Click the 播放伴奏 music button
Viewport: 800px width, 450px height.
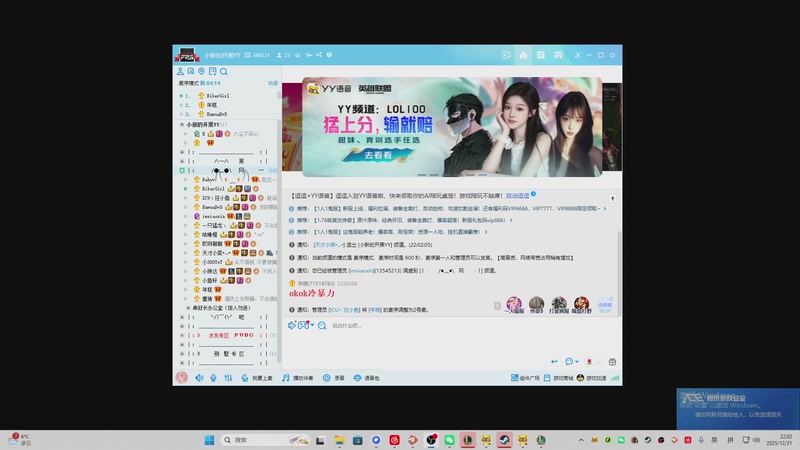coord(298,378)
